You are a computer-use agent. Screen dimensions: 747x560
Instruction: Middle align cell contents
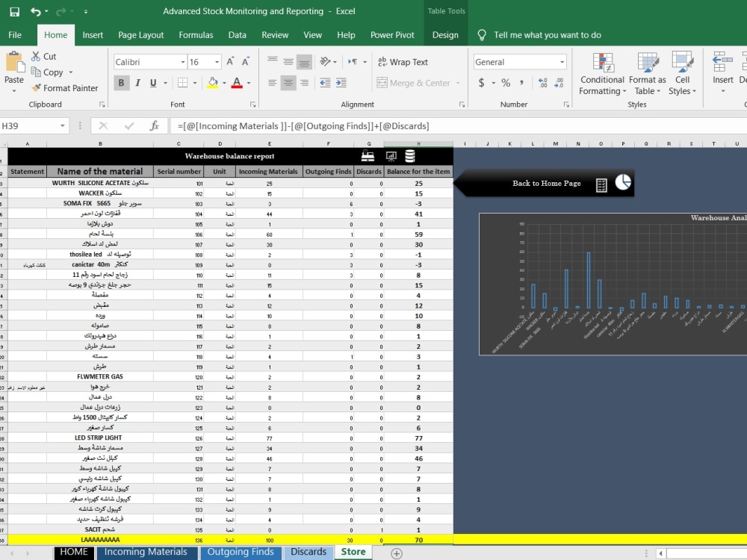tap(288, 61)
